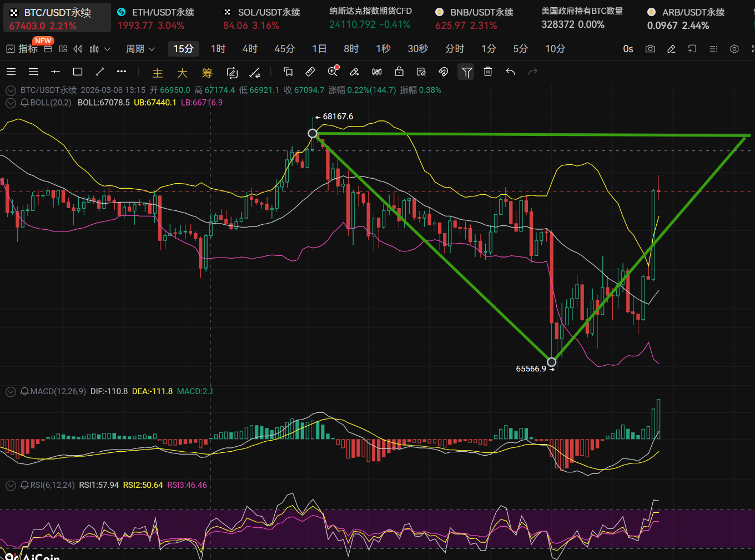Open chart settings hexagon icon
This screenshot has height=560, width=755.
[x=734, y=49]
